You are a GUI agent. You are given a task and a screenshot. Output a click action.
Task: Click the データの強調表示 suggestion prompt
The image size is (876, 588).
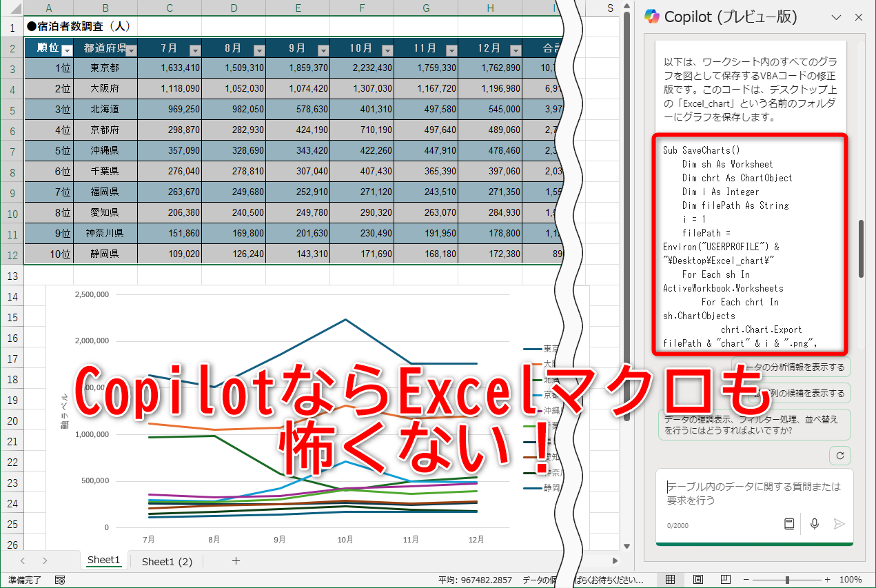(754, 424)
